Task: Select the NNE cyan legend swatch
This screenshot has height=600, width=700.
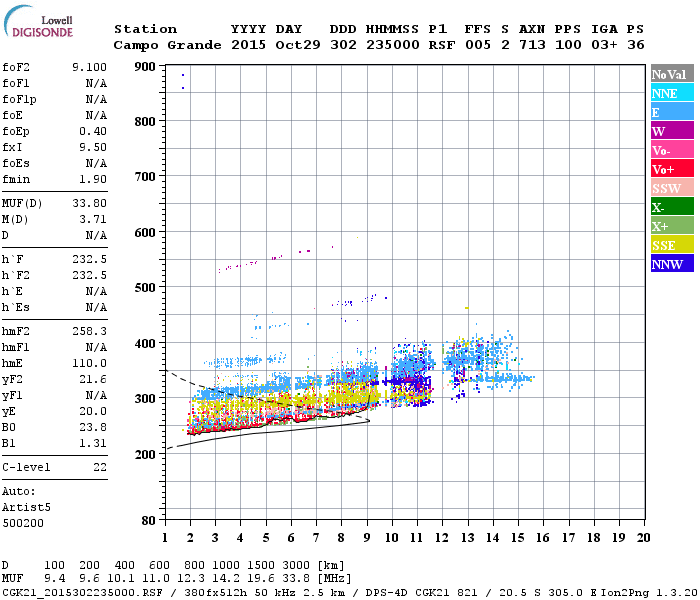Action: (672, 93)
